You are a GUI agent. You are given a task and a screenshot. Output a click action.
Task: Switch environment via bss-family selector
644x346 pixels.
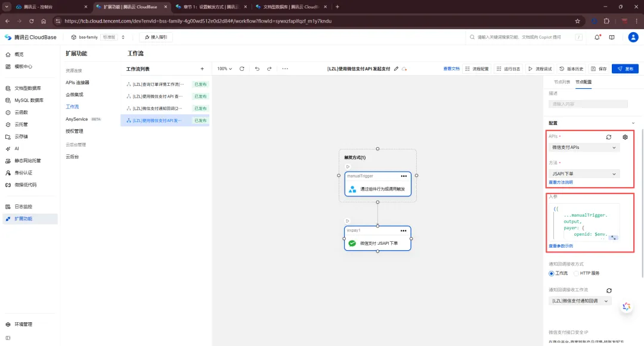coord(98,37)
